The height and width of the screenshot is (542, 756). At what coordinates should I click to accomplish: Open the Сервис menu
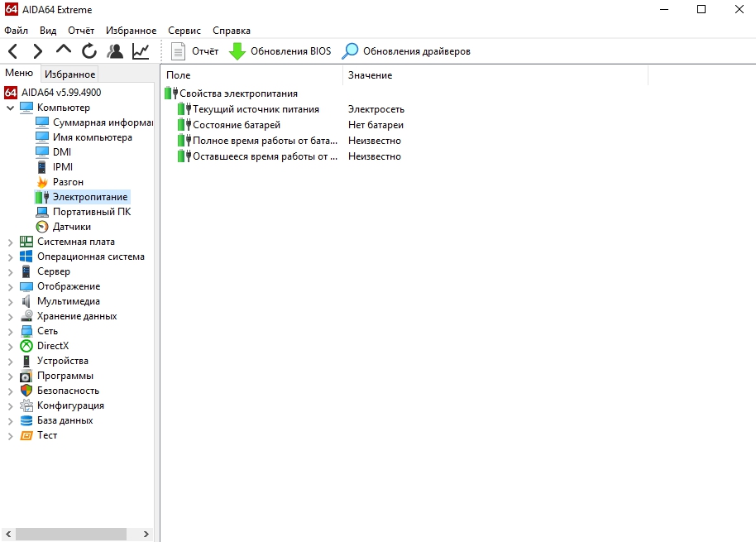click(x=184, y=31)
